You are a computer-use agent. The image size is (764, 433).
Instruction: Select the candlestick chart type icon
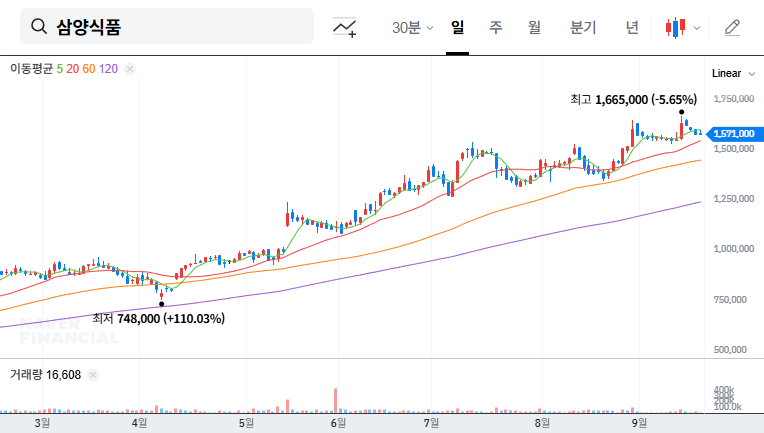click(675, 28)
